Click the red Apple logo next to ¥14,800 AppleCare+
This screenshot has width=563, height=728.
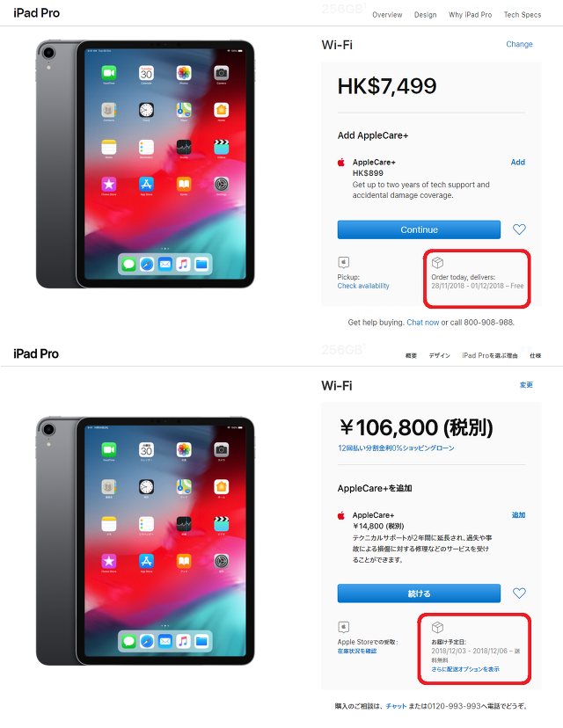[x=341, y=515]
